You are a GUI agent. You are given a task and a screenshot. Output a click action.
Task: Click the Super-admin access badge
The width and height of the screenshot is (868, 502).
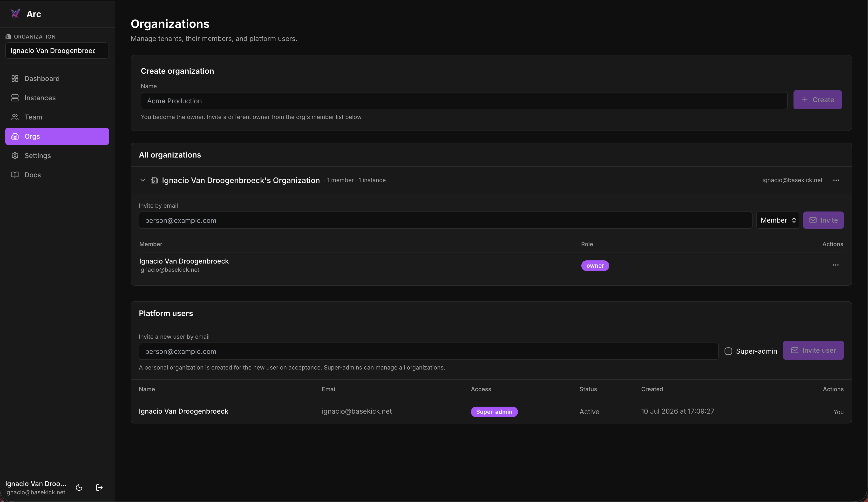pos(494,412)
